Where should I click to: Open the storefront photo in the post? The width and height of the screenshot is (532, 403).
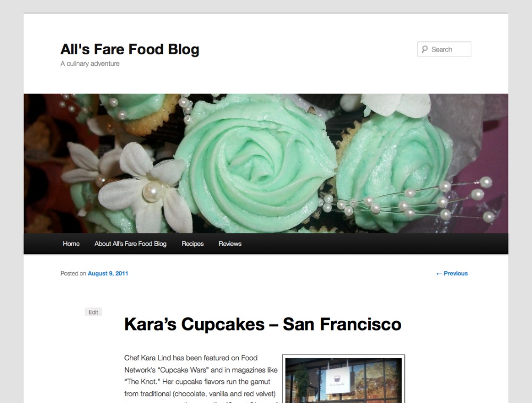[x=343, y=380]
